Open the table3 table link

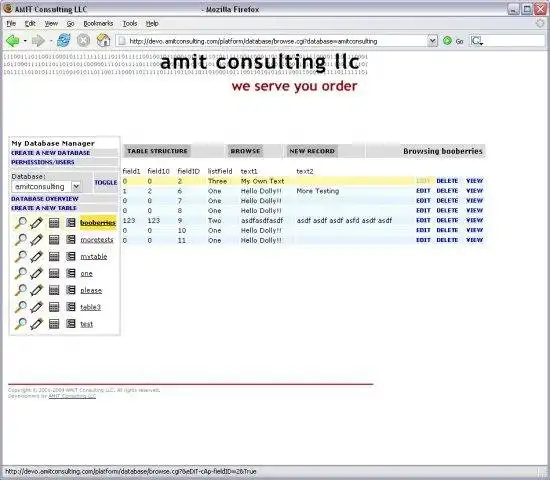pos(90,307)
